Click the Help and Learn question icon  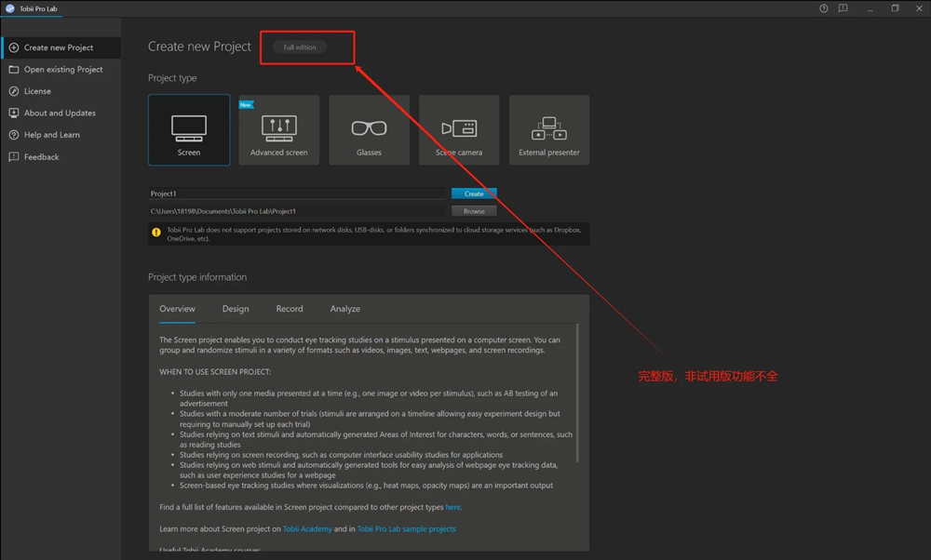[x=14, y=135]
